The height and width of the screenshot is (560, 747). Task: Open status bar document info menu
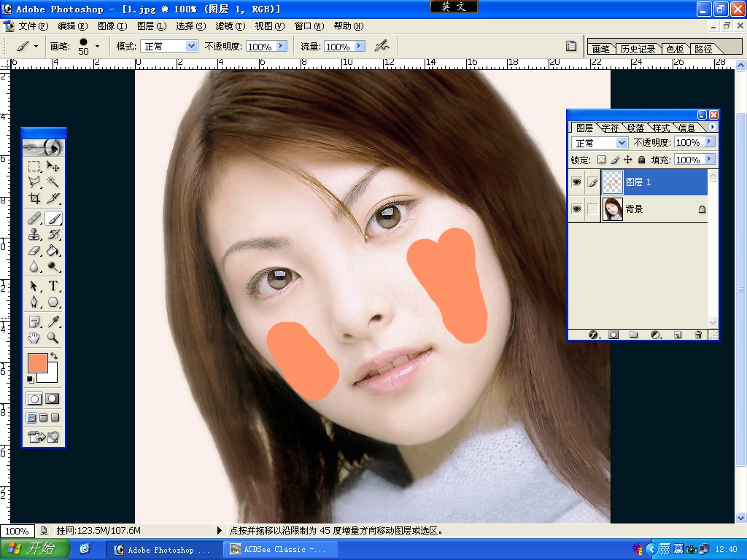219,530
